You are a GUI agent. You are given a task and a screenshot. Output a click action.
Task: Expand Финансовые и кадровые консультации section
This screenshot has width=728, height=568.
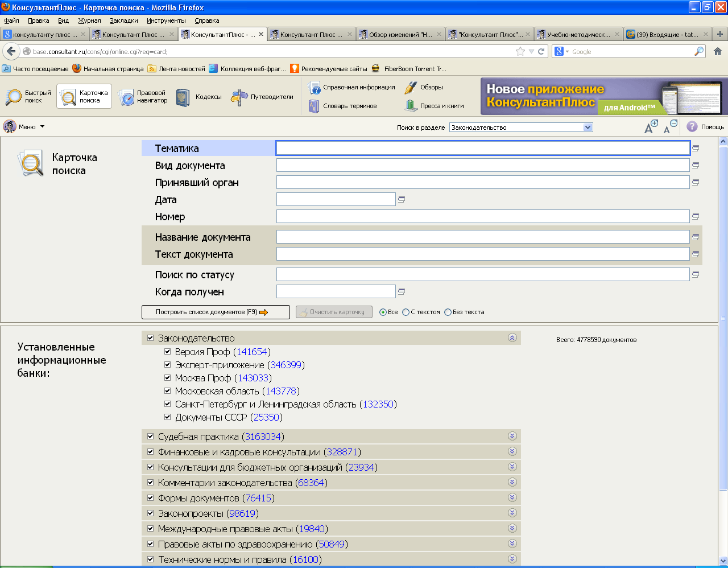pos(512,451)
